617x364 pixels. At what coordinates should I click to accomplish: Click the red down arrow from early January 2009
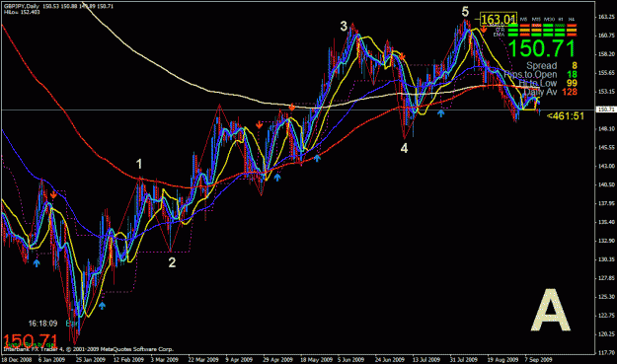53,194
